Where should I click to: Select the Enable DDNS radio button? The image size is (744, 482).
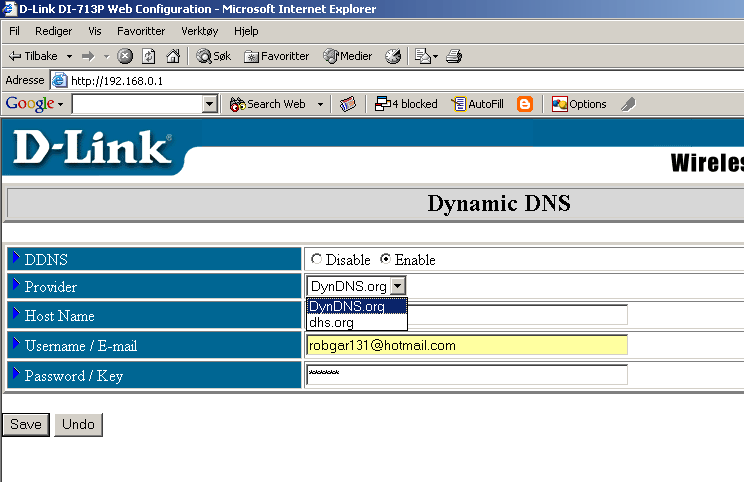[x=385, y=259]
